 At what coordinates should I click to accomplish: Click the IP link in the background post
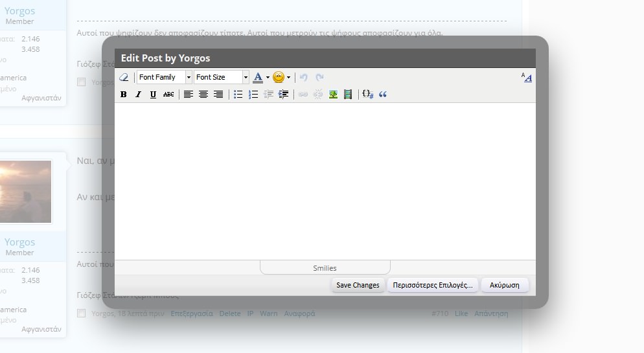(250, 313)
